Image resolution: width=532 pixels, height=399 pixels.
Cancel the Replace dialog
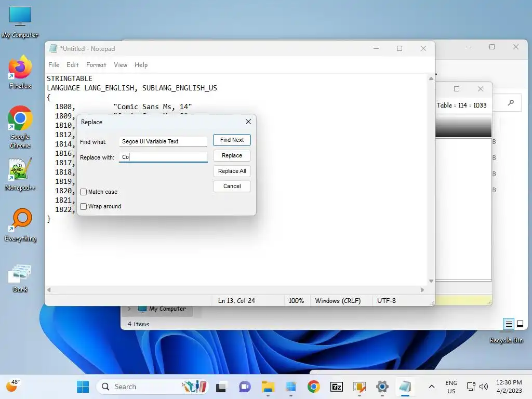coord(232,186)
